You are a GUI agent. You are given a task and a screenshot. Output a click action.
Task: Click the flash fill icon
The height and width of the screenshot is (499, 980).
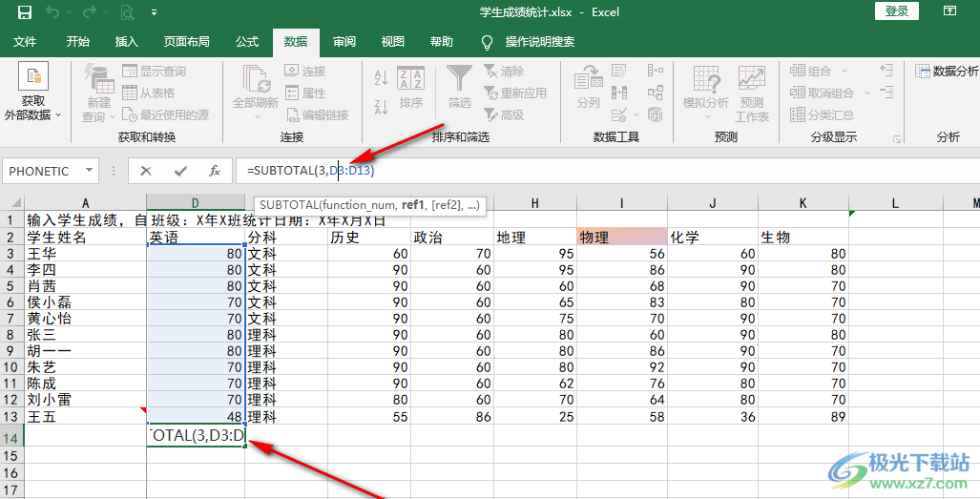coord(618,71)
